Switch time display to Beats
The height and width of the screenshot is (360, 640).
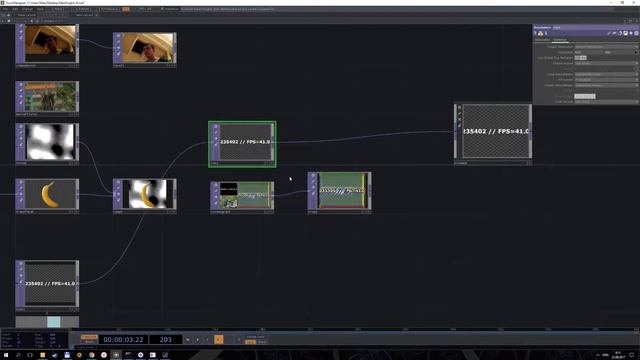[89, 342]
